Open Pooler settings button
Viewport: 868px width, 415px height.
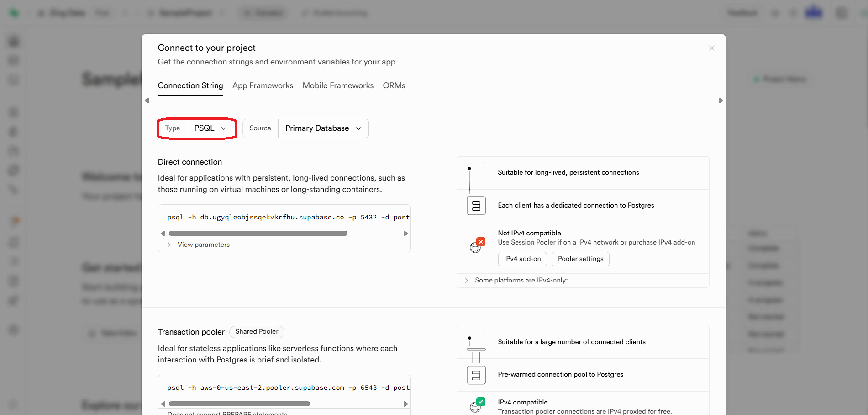click(580, 259)
